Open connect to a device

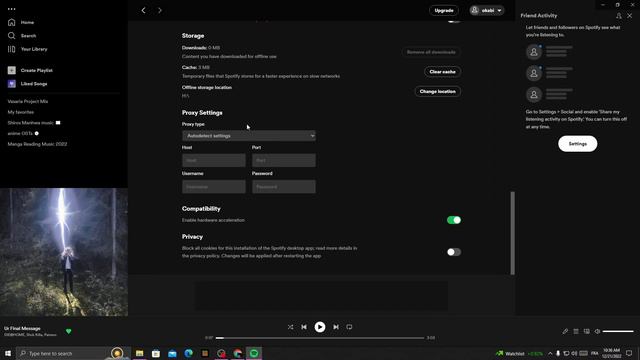point(587,331)
